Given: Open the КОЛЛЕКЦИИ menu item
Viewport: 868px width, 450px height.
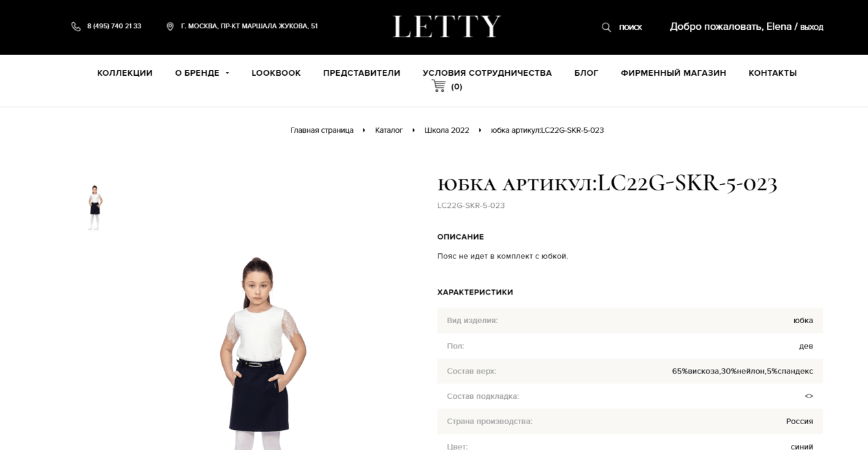Looking at the screenshot, I should pos(125,73).
